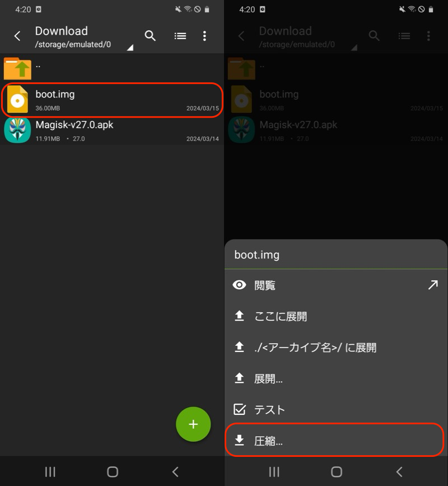The image size is (448, 486).
Task: Select the boot.img file entry
Action: pos(112,100)
